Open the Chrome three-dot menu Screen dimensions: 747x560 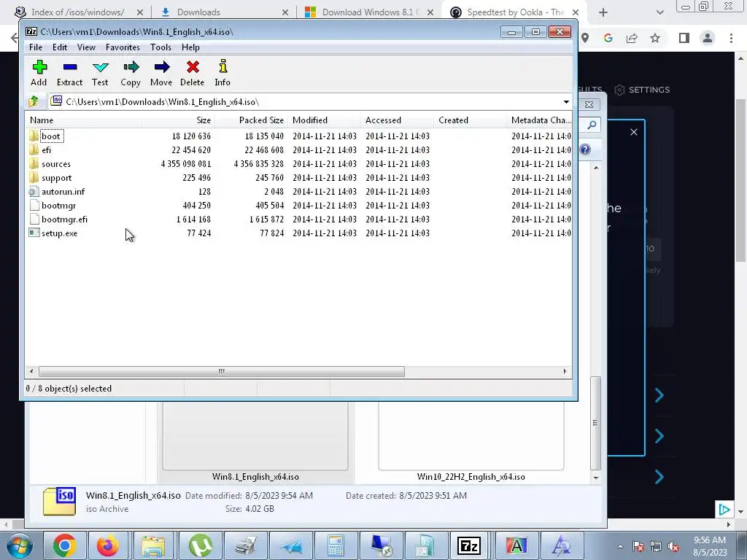click(731, 38)
